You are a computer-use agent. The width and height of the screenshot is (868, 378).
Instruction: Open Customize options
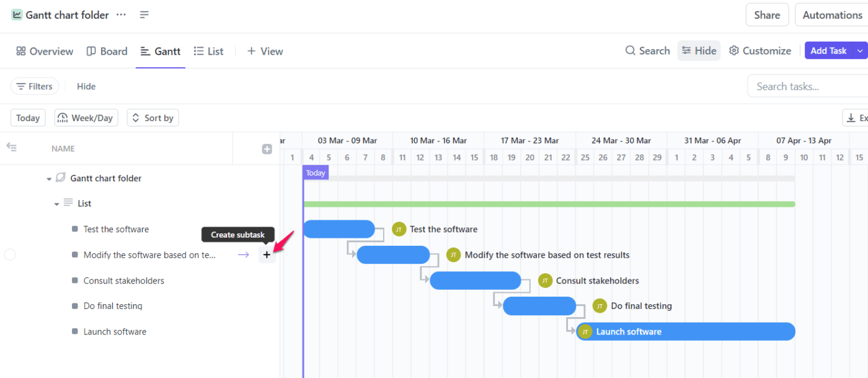[760, 51]
